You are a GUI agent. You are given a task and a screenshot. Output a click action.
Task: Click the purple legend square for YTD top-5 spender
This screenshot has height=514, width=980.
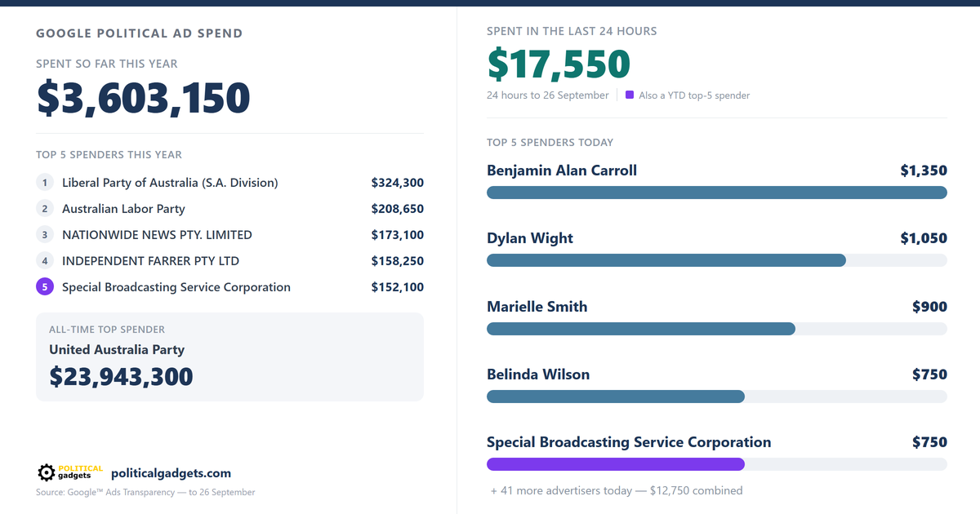[x=630, y=95]
